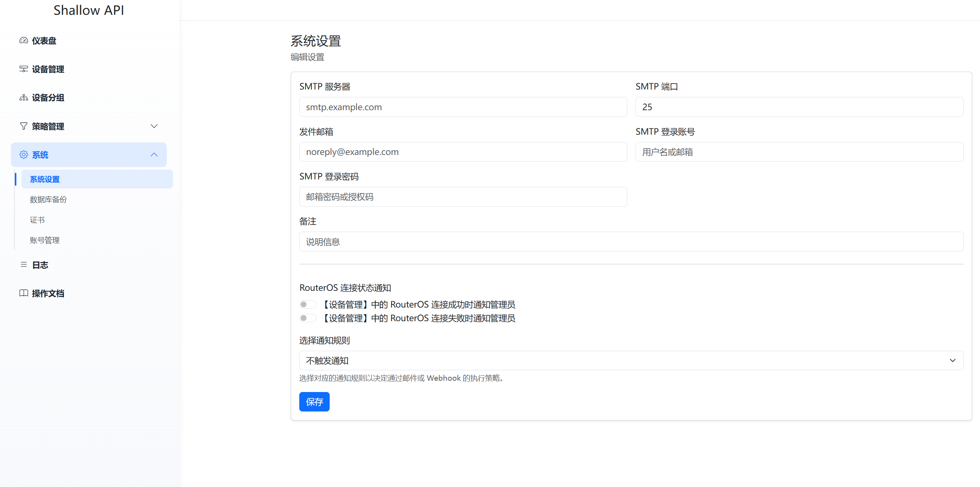Open 证书 submenu item
Screen dimensions: 980x487
tap(37, 220)
